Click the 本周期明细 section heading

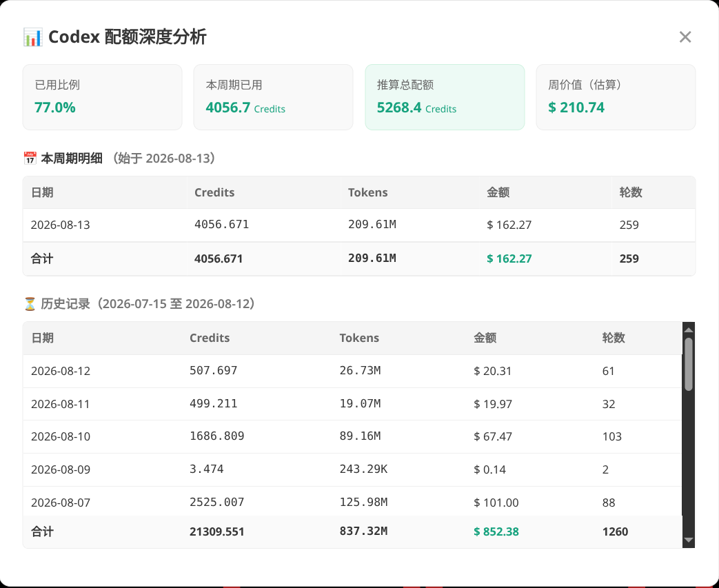click(72, 159)
